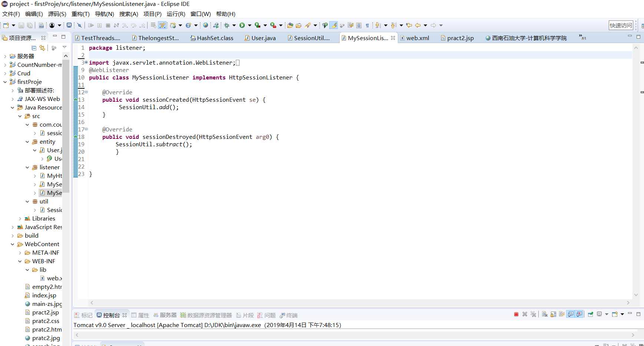Click the 快速访问 quick access field
Screen dimensions: 644x346
[621, 25]
